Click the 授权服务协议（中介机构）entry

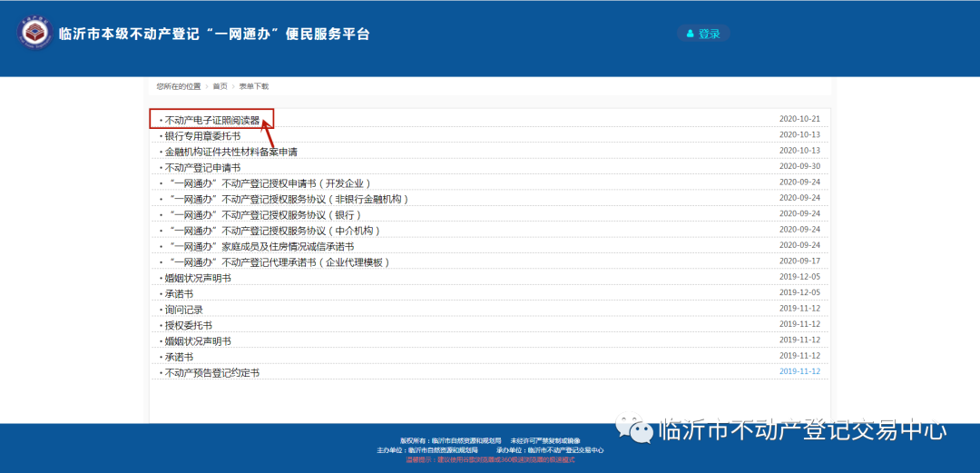pyautogui.click(x=275, y=231)
